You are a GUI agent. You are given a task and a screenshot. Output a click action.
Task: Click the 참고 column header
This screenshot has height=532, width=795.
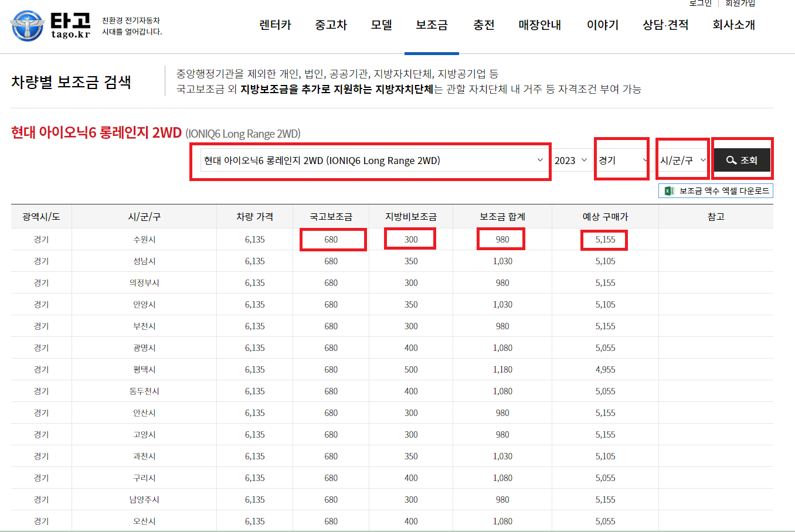coord(716,217)
